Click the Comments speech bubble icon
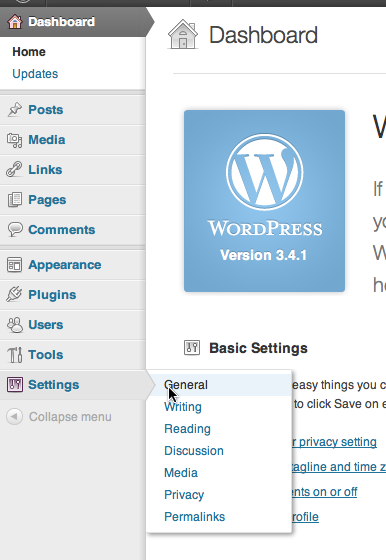The image size is (386, 560). click(x=15, y=230)
